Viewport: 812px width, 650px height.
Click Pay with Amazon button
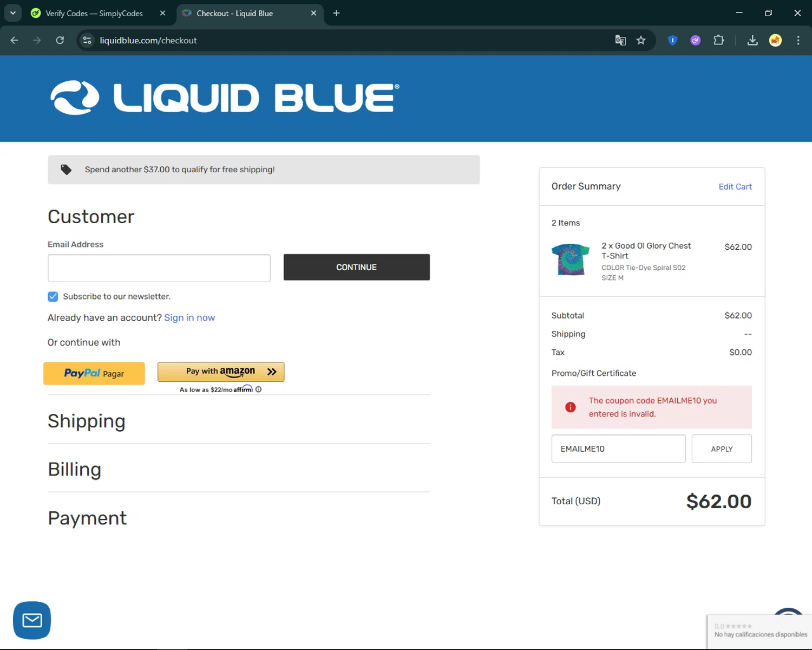(221, 372)
